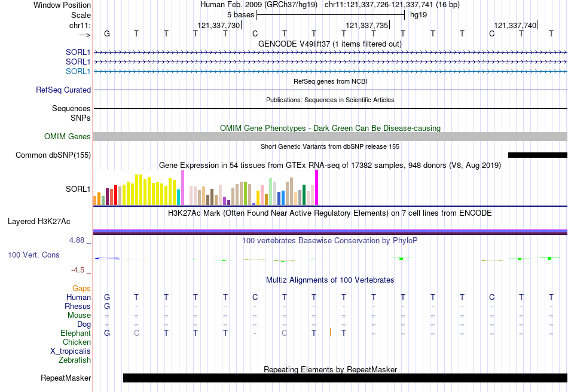Click 'Repeating Elements by RepeatMasker' title
568x392 pixels.
[x=330, y=369]
